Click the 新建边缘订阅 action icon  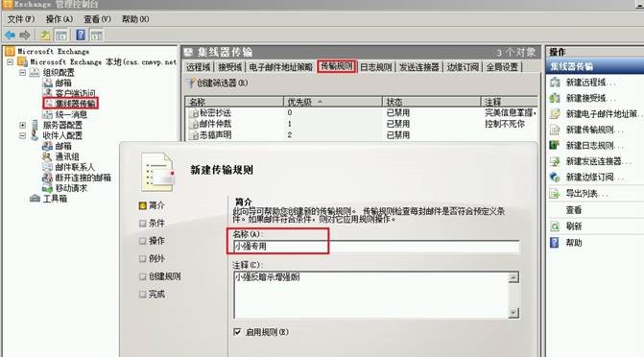[555, 178]
